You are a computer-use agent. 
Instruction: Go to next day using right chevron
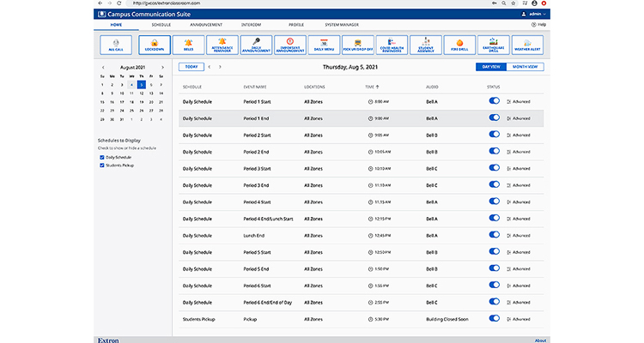pyautogui.click(x=220, y=67)
